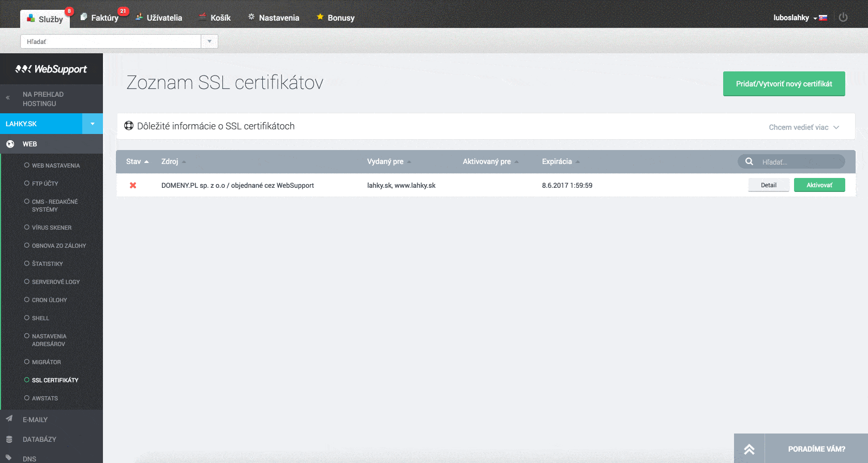This screenshot has width=868, height=463.
Task: Select the LAHKY.SK domain label
Action: [21, 124]
